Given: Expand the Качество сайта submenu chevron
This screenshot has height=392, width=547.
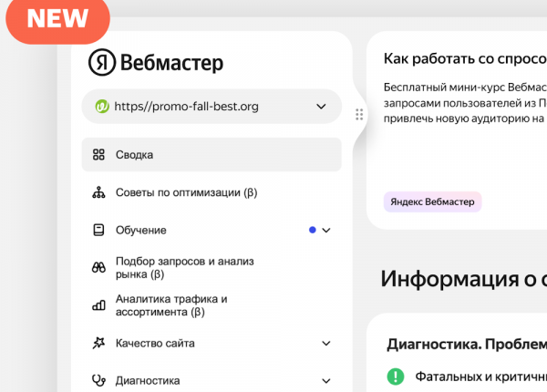Looking at the screenshot, I should tap(326, 344).
